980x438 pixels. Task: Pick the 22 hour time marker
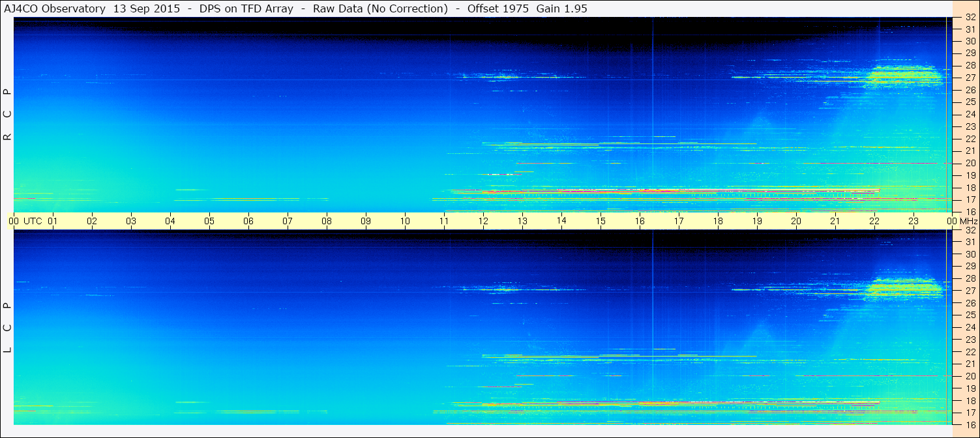pyautogui.click(x=874, y=221)
